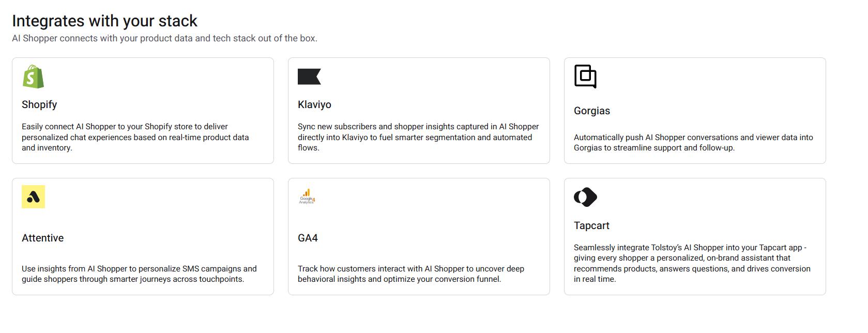Click the yellow Attentive icon
Viewport: 868px width, 333px height.
pos(33,196)
